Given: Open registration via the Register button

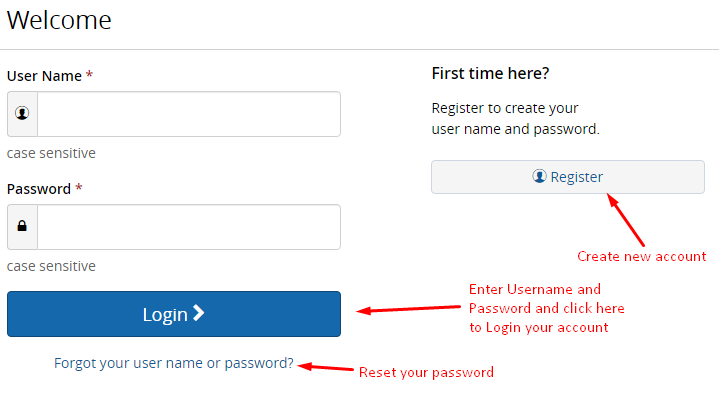Looking at the screenshot, I should tap(568, 177).
